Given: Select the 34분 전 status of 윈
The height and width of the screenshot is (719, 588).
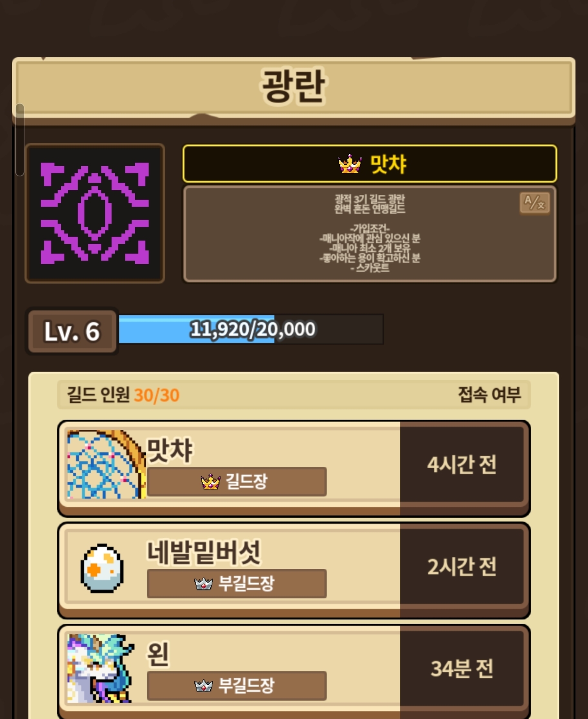Looking at the screenshot, I should click(462, 668).
